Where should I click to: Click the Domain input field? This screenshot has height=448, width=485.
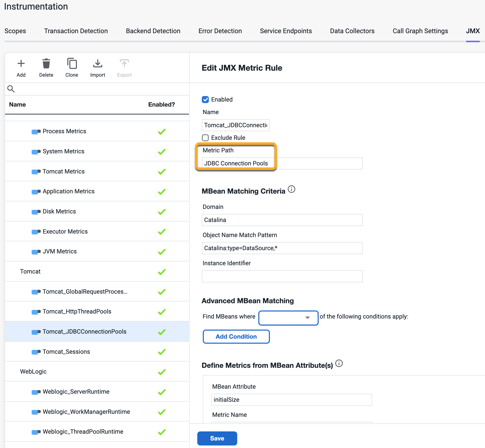click(282, 220)
